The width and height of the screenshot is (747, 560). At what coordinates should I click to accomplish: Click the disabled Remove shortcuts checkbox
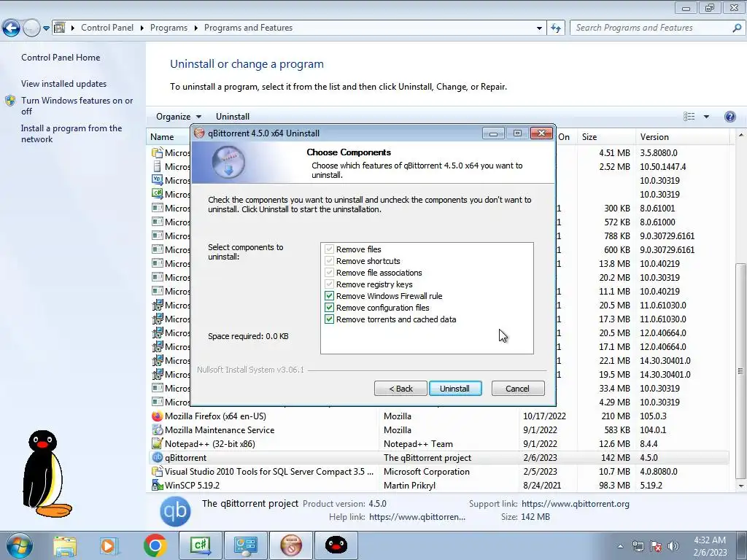(x=329, y=261)
